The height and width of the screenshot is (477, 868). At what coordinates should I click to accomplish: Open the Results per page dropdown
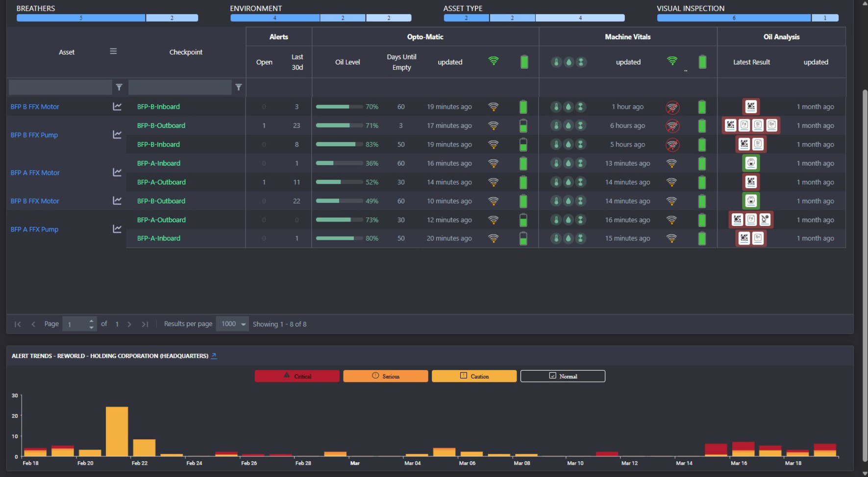[233, 324]
